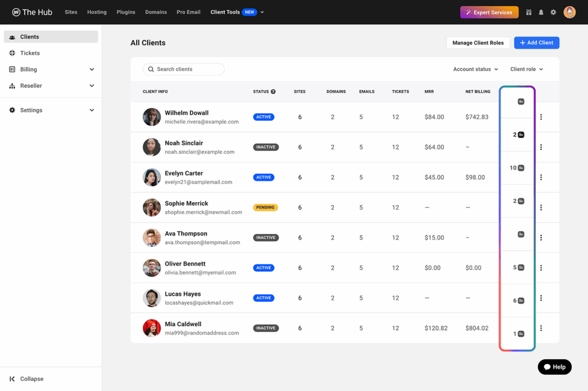
Task: Click the notes badge showing 10 for Evelyn Carter
Action: point(518,167)
